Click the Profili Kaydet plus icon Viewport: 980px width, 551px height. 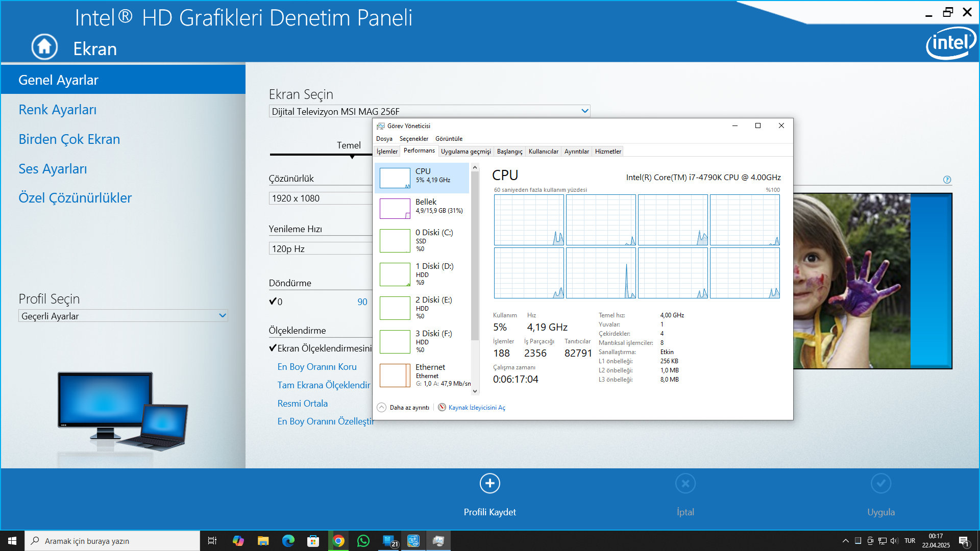[490, 483]
